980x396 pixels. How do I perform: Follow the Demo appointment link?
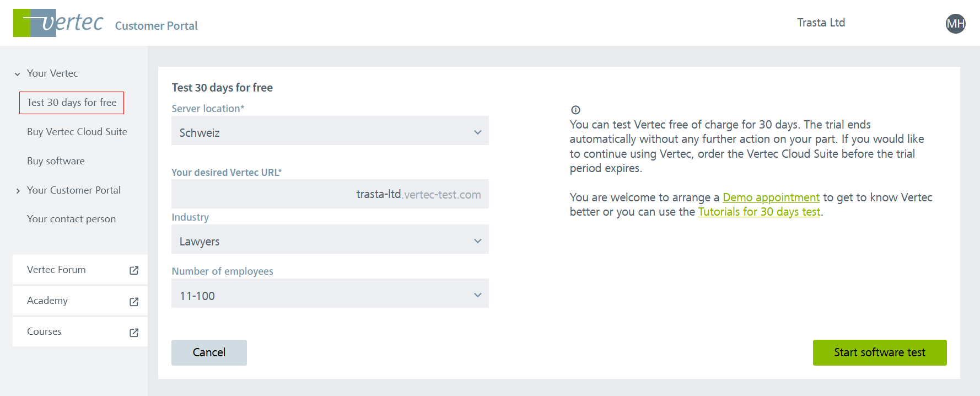point(771,197)
